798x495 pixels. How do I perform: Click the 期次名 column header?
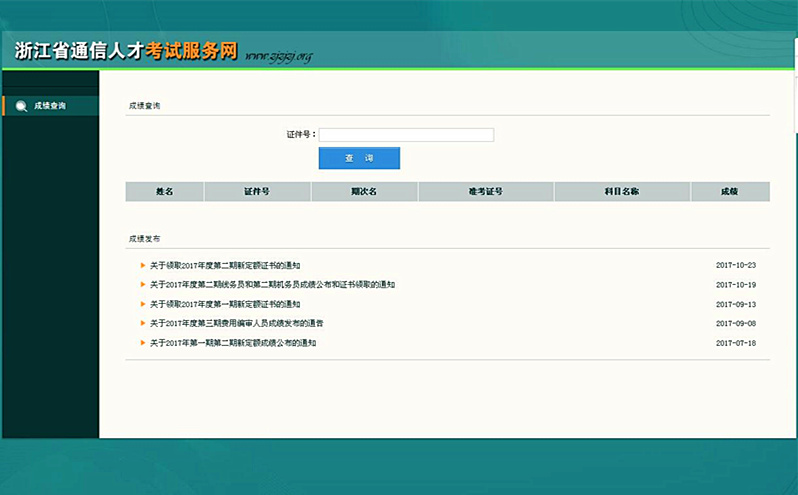(364, 191)
